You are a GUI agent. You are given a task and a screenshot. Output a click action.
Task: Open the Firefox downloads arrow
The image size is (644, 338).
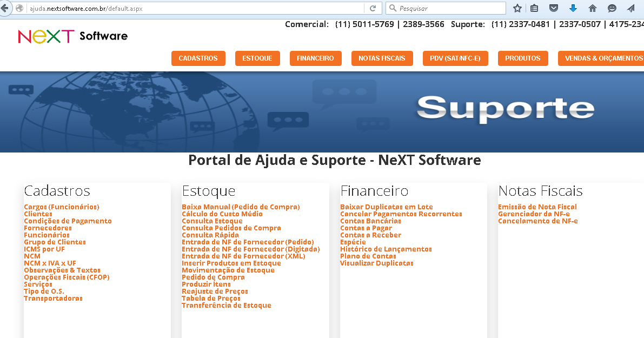pyautogui.click(x=573, y=8)
